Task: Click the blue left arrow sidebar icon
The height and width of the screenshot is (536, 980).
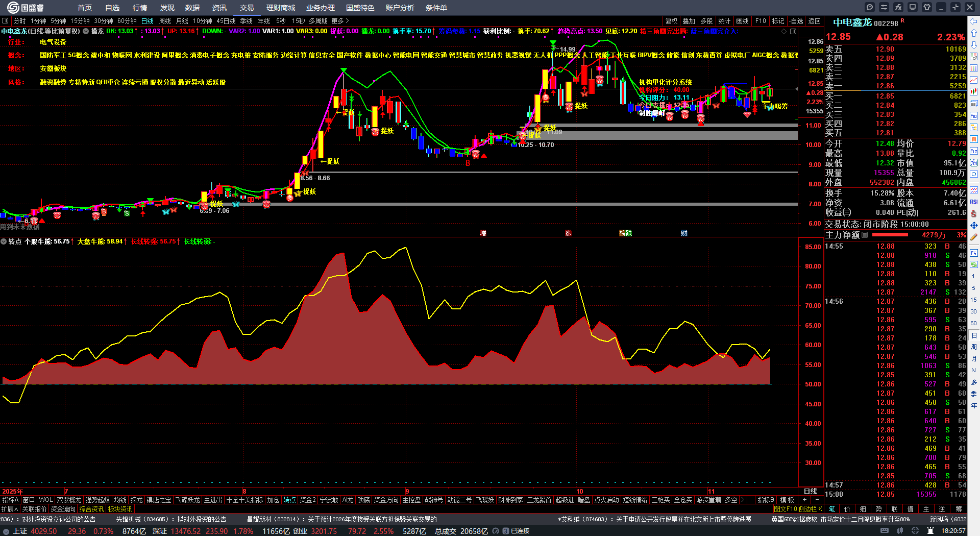Action: click(974, 21)
